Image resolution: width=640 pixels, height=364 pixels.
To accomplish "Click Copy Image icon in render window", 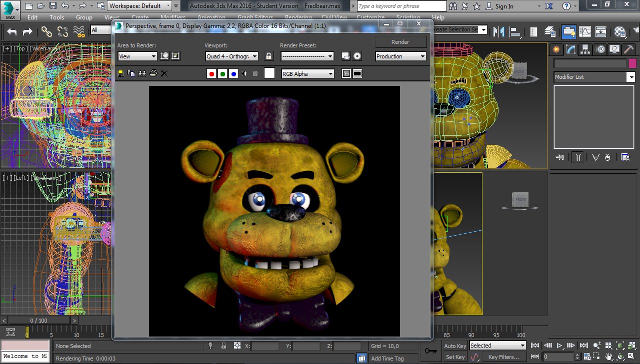I will click(131, 73).
